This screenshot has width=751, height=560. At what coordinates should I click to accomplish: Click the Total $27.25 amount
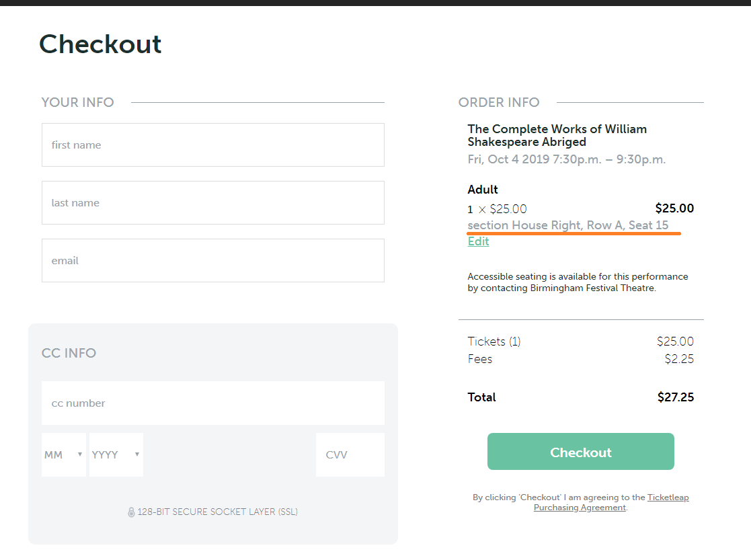coord(675,397)
